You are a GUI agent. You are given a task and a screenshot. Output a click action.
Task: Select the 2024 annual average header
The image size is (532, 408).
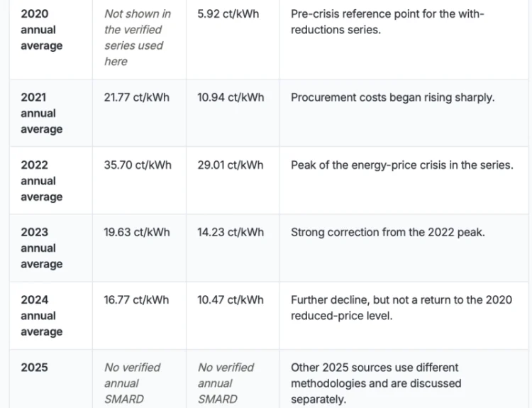point(41,315)
